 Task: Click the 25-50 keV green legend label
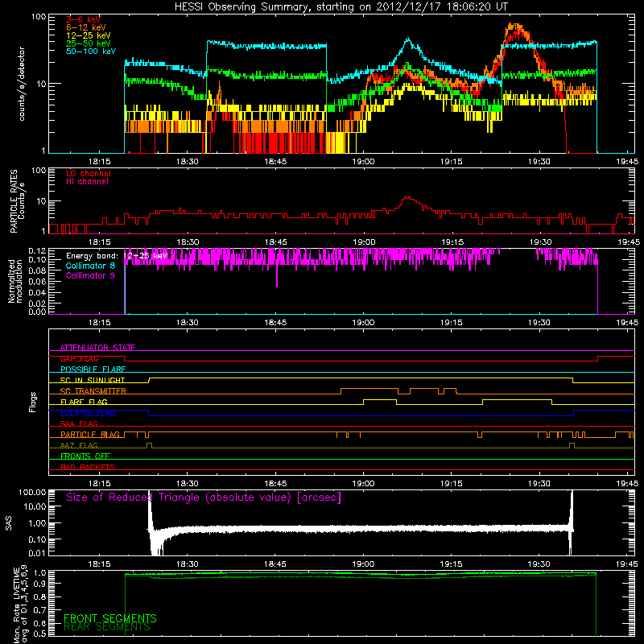point(89,43)
